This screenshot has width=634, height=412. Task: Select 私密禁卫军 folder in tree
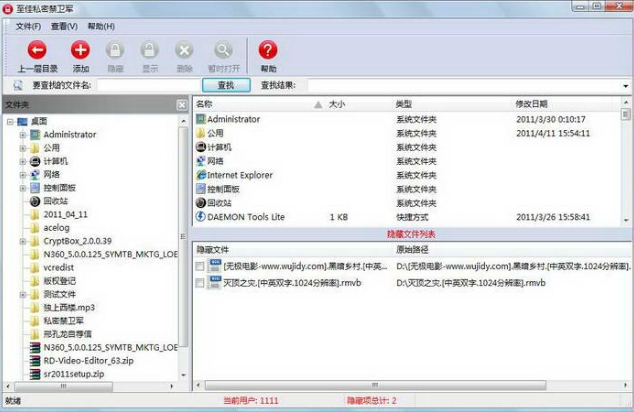pos(63,321)
